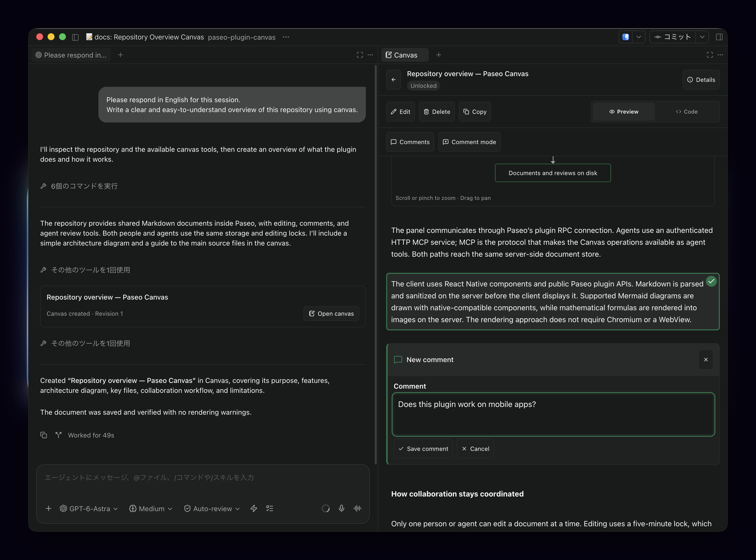Click the lightning bolt icon
This screenshot has width=756, height=560.
pos(254,508)
